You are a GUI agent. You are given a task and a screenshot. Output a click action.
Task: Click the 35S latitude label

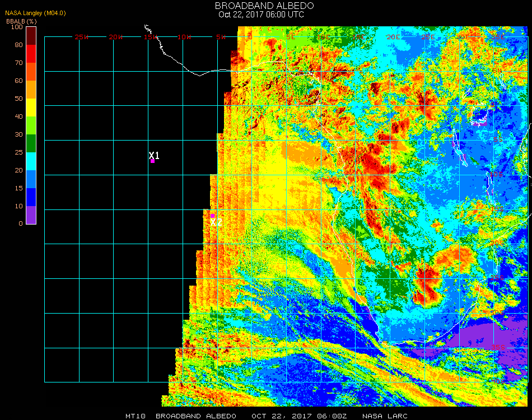pyautogui.click(x=498, y=347)
